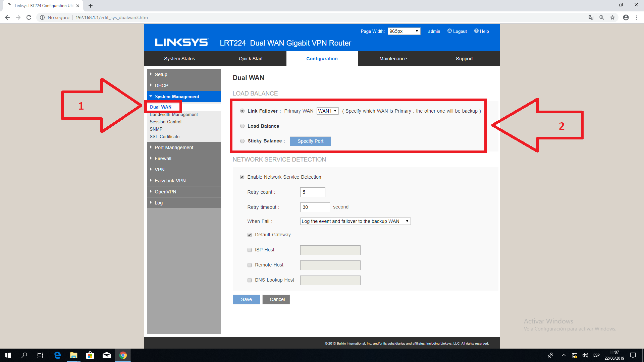644x362 pixels.
Task: Bookmark page with star icon
Action: coord(612,17)
